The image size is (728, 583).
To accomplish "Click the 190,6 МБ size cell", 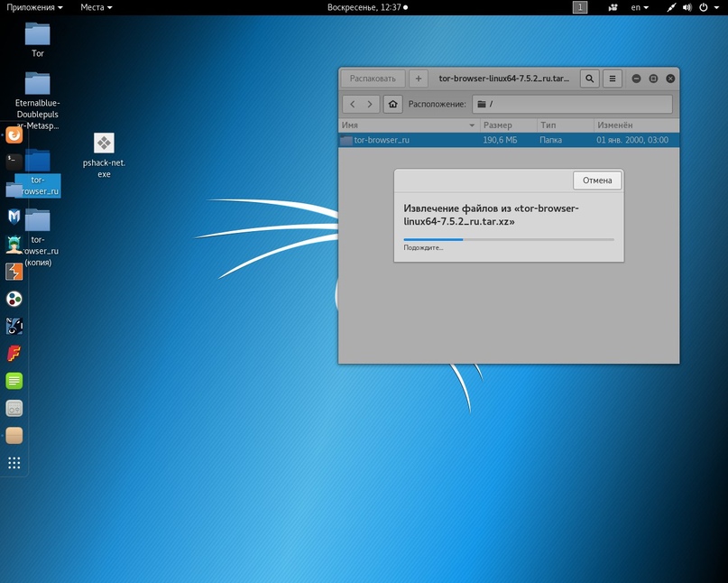I will (500, 140).
